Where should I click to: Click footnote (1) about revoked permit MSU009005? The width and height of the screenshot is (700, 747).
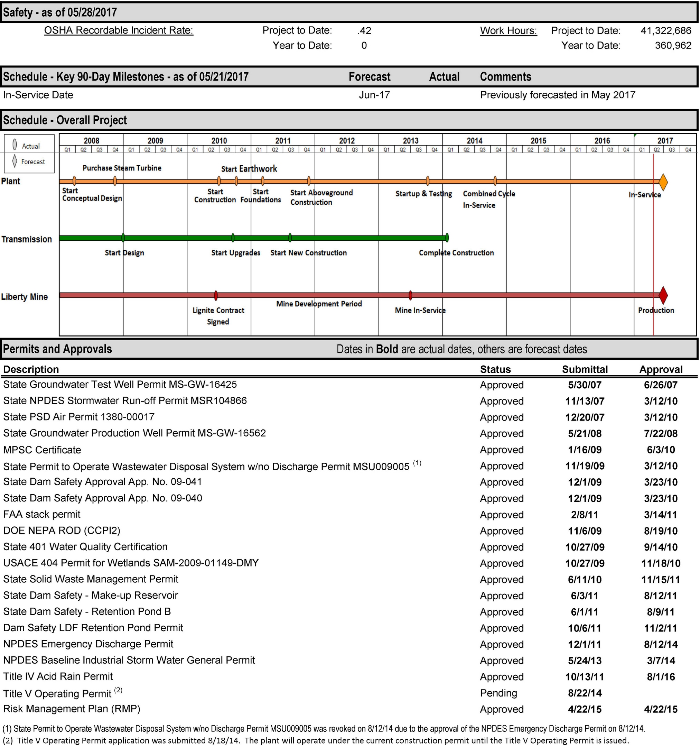coord(324,729)
